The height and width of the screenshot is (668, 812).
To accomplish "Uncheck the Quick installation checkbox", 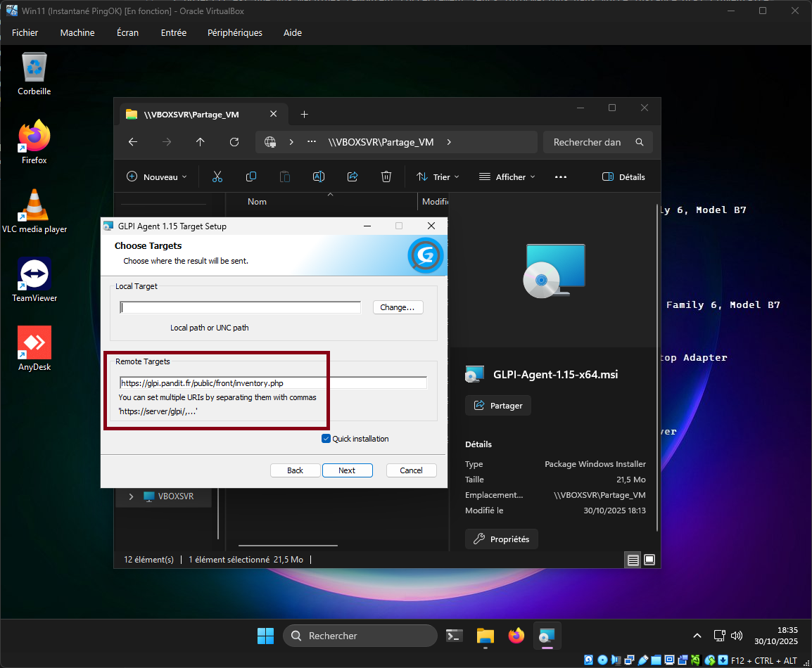I will (326, 439).
